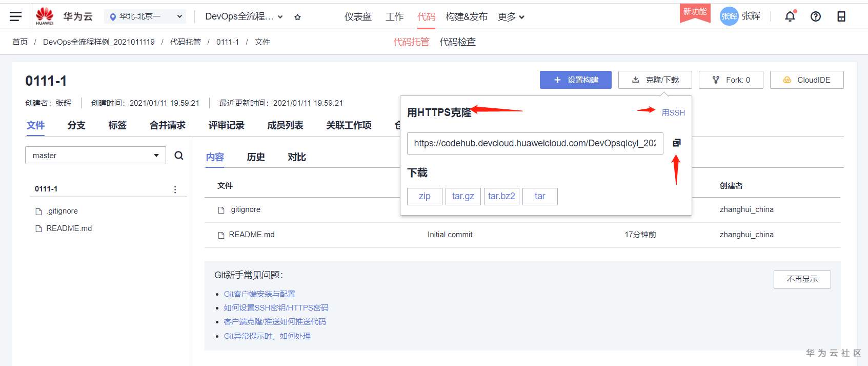The height and width of the screenshot is (366, 868).
Task: Open notifications bell icon
Action: (x=790, y=16)
